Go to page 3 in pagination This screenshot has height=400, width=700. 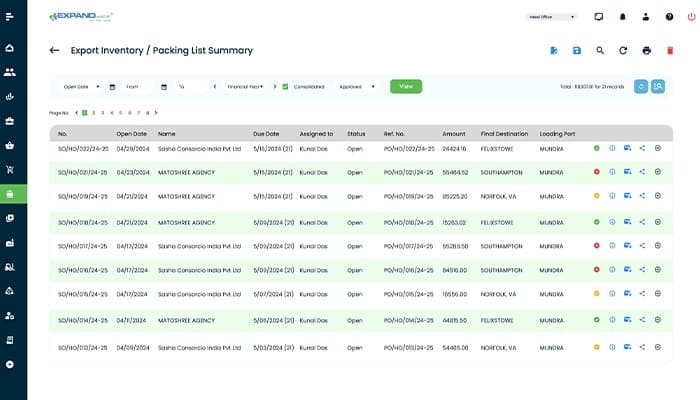coord(103,113)
